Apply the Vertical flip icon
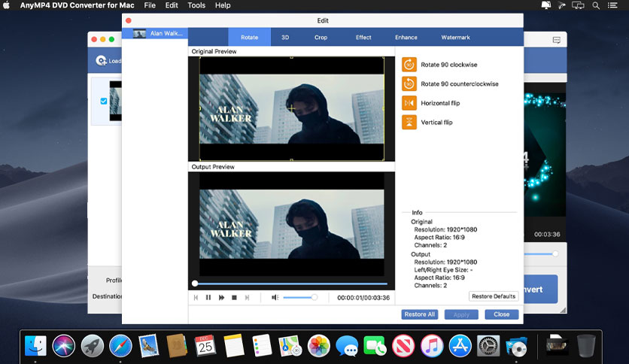The width and height of the screenshot is (629, 364). point(409,123)
